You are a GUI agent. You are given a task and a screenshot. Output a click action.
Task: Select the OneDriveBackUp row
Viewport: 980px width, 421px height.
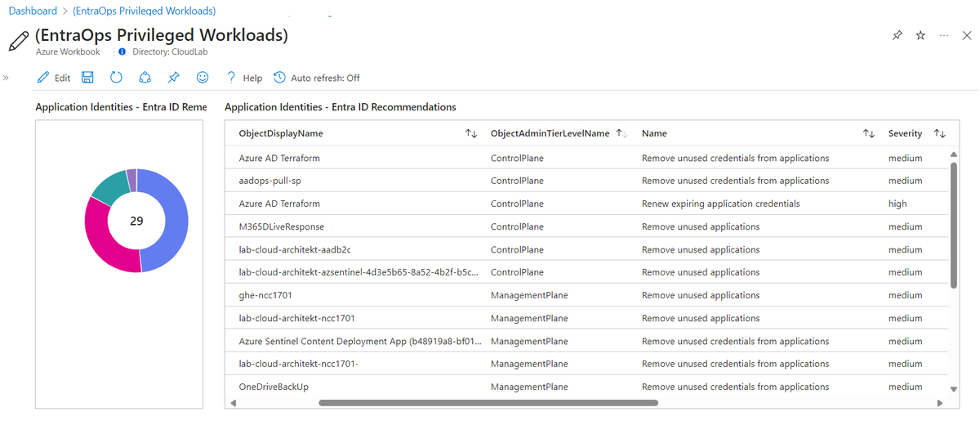[x=586, y=387]
